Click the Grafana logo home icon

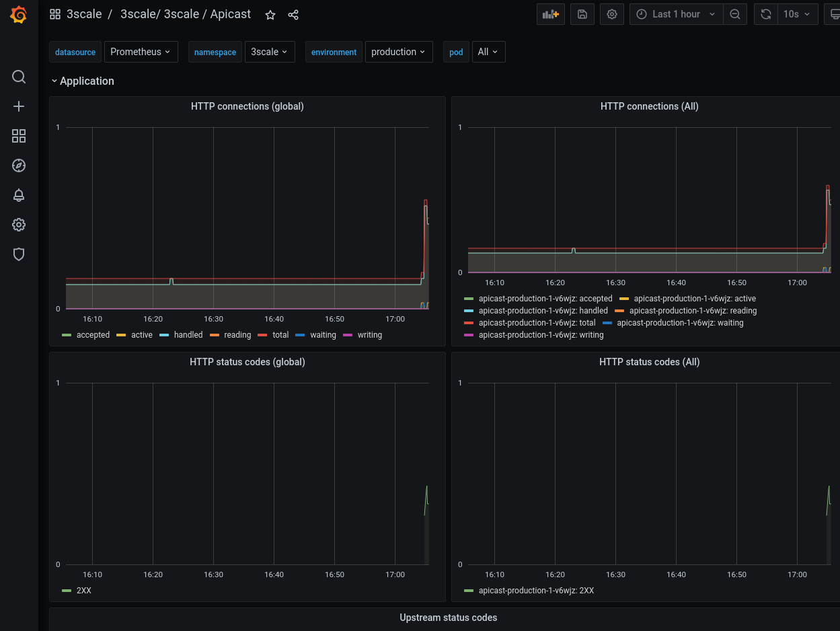pos(19,15)
